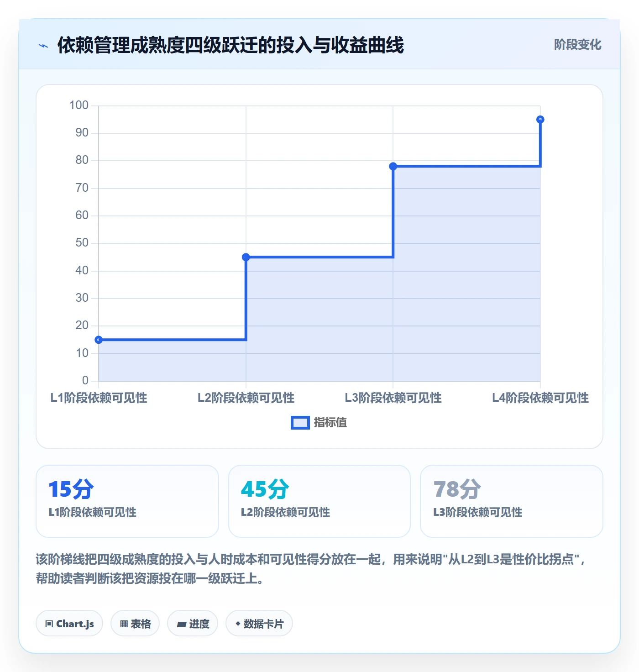This screenshot has height=672, width=639.
Task: Click x-axis label L4阶段依赖可见性
Action: (x=540, y=398)
